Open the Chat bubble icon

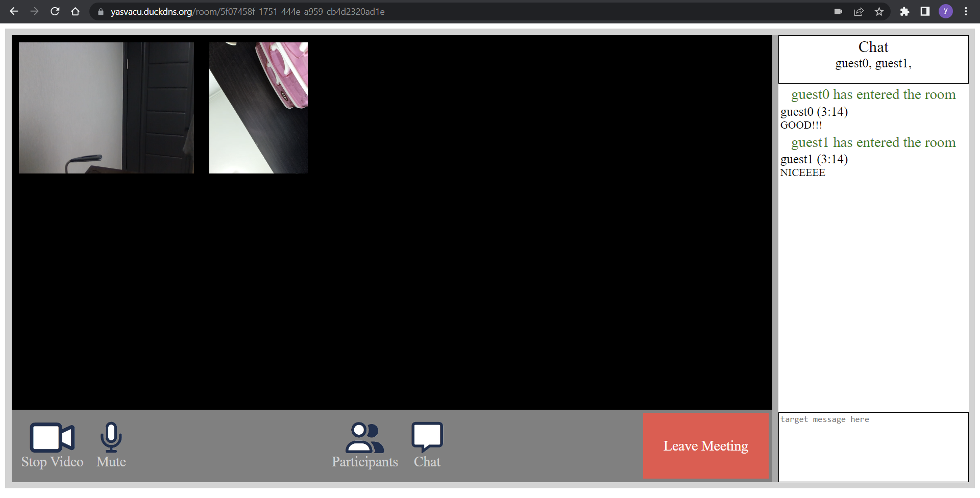(426, 437)
